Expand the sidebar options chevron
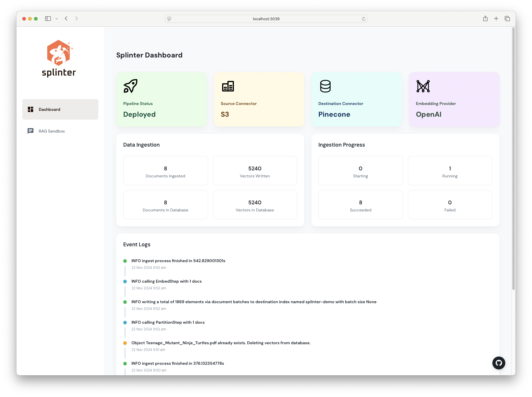This screenshot has width=532, height=397. [x=57, y=19]
